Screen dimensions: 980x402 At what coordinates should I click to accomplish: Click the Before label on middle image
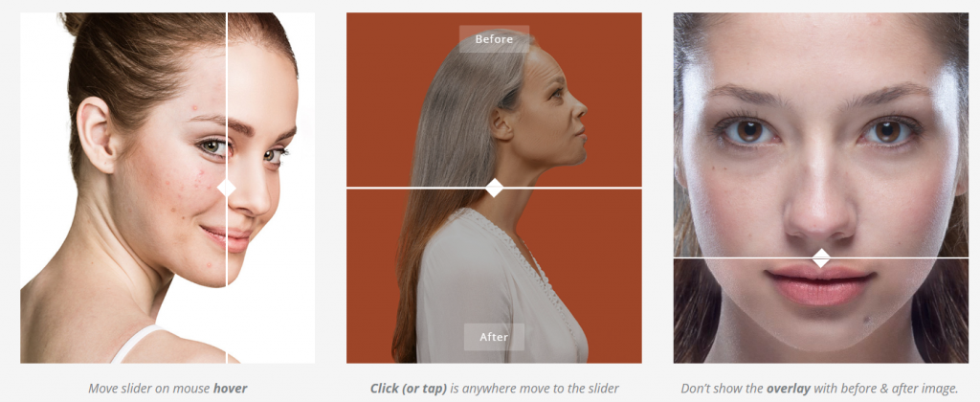pyautogui.click(x=494, y=38)
